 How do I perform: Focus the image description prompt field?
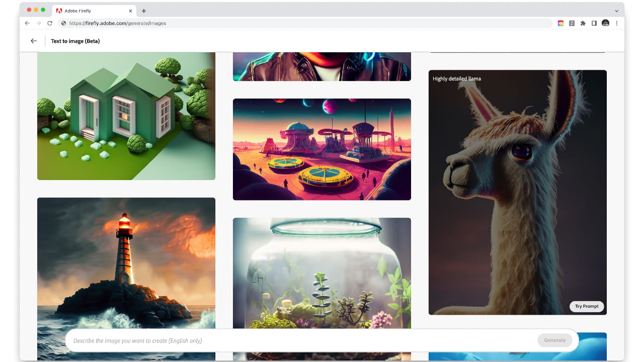302,340
